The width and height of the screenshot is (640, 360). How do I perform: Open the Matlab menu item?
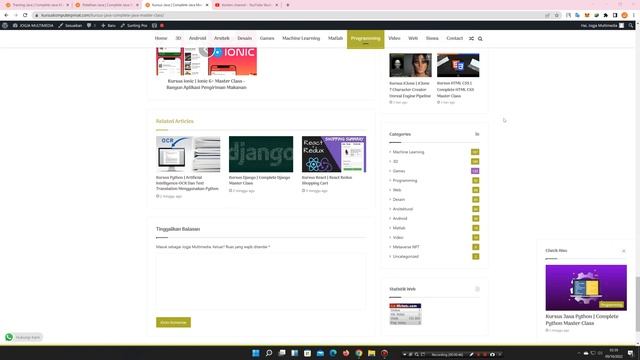click(335, 38)
